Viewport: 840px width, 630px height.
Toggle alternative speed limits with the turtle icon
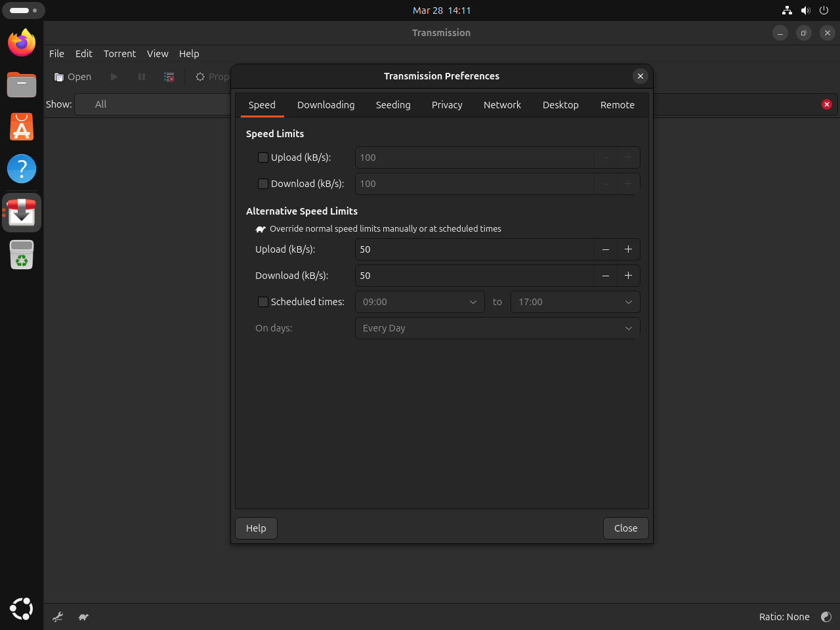83,617
